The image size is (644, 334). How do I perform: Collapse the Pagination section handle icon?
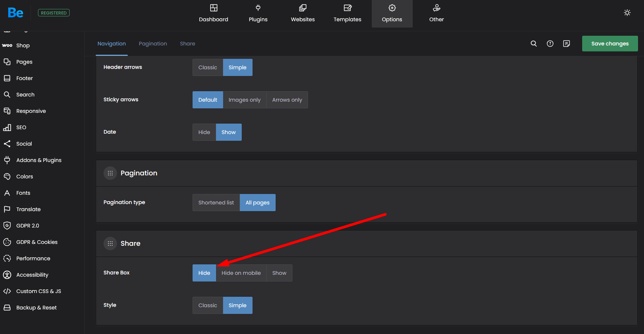(110, 173)
